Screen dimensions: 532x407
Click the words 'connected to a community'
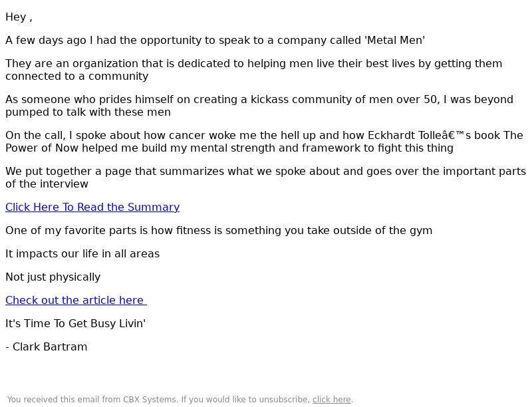[x=76, y=76]
